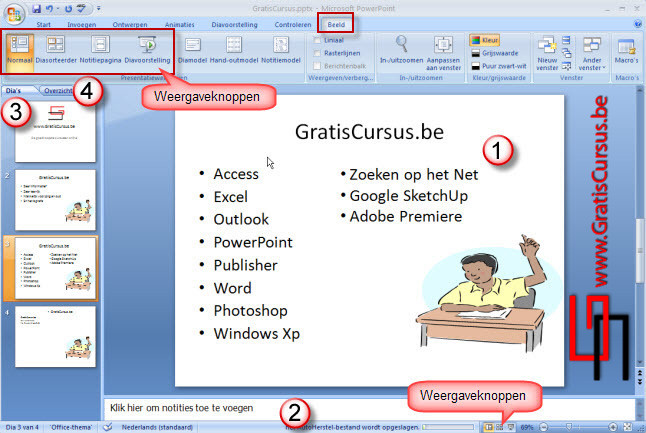Open the Macro's button

(626, 50)
